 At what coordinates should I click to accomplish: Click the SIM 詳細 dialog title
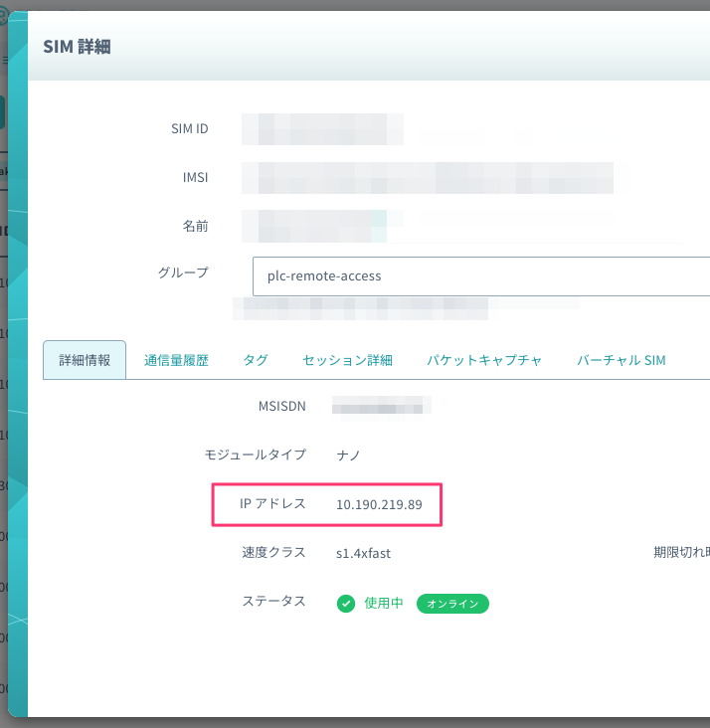[77, 47]
